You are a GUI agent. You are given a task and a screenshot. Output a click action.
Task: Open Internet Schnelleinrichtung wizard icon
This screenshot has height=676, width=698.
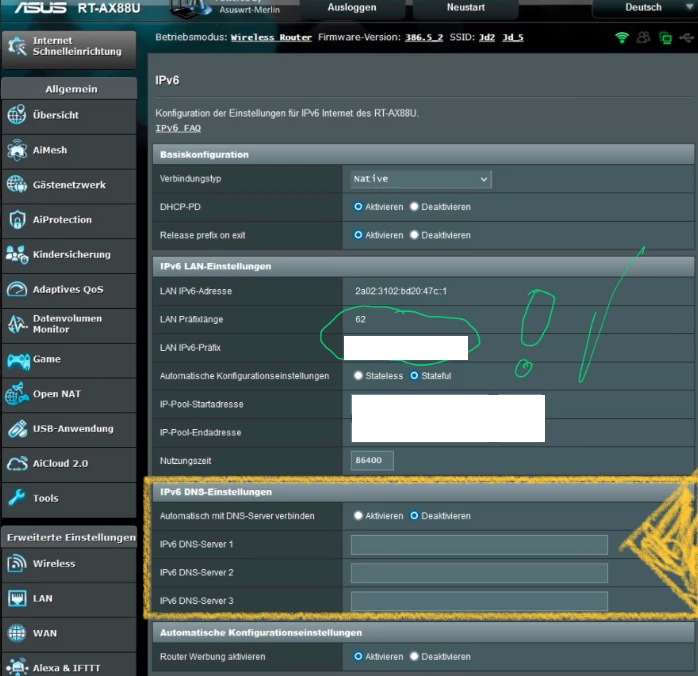(x=17, y=46)
